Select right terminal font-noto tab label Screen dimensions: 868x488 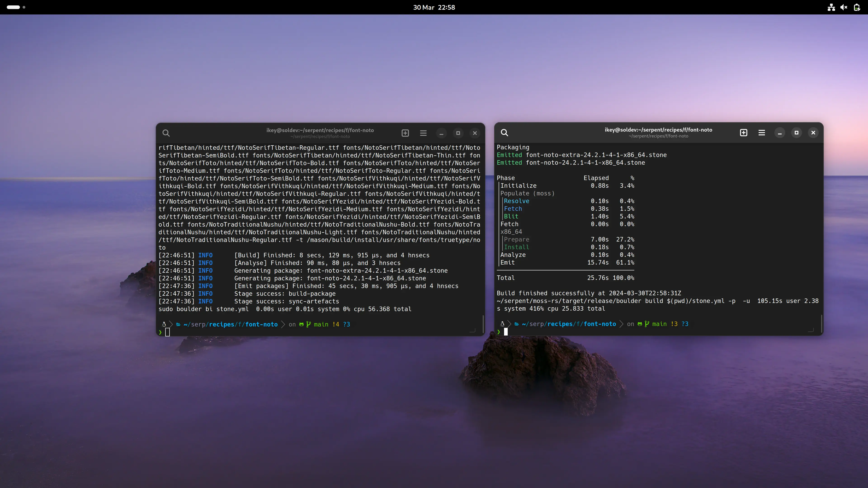click(658, 132)
